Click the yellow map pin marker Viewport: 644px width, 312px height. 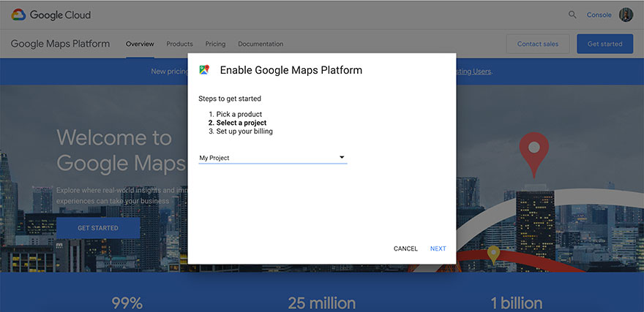click(493, 254)
